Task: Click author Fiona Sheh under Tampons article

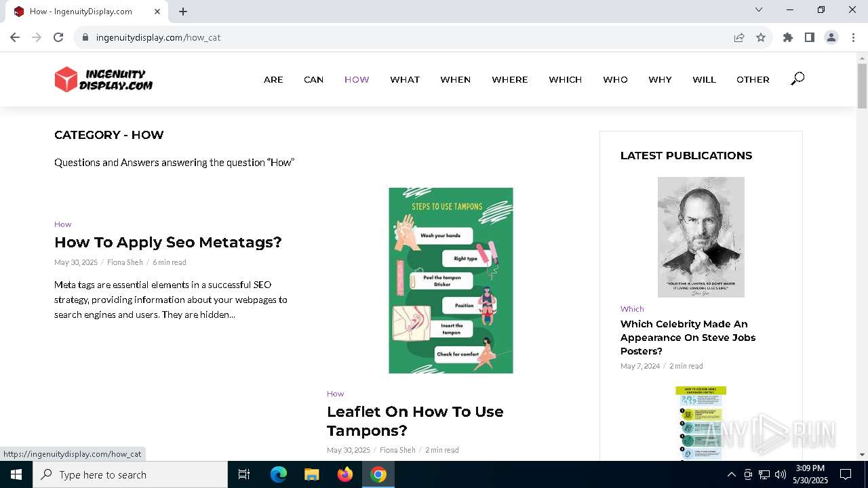Action: click(x=397, y=450)
